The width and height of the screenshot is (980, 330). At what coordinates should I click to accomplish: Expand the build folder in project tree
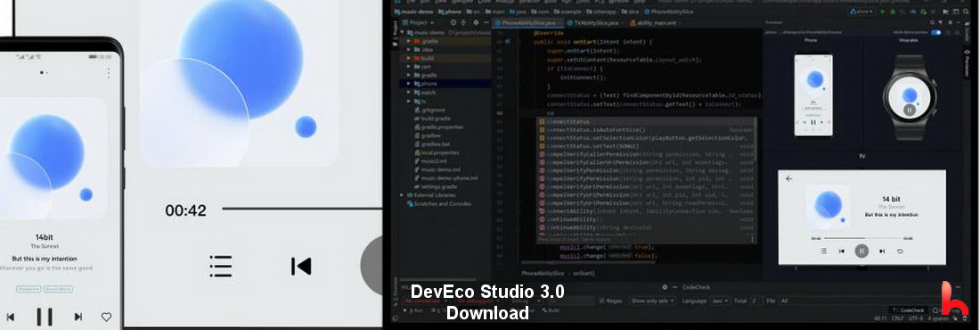click(x=409, y=58)
